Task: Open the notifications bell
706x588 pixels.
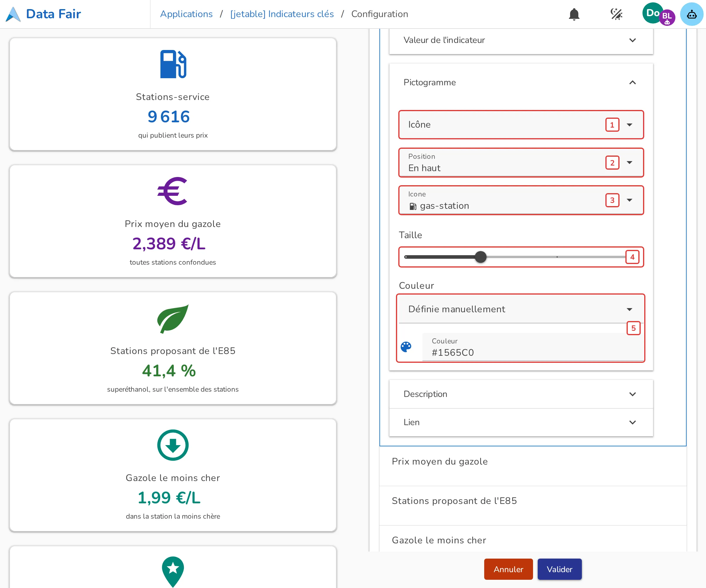Action: tap(574, 14)
